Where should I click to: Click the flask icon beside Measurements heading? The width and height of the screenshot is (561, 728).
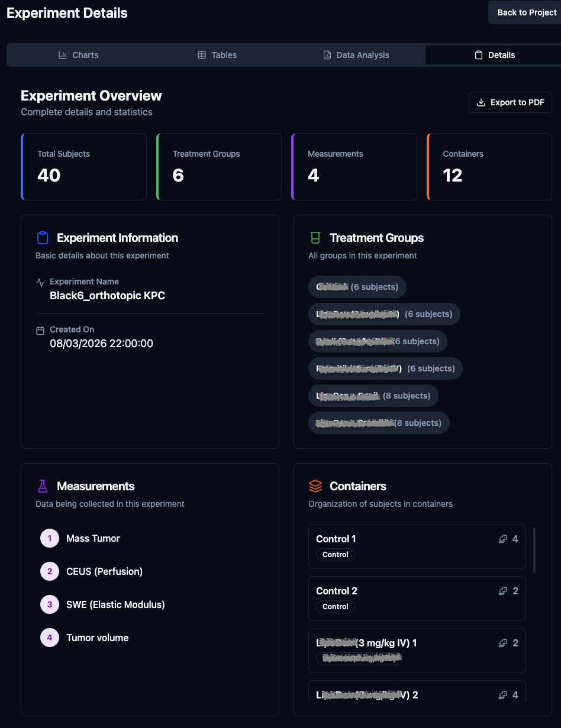point(42,486)
